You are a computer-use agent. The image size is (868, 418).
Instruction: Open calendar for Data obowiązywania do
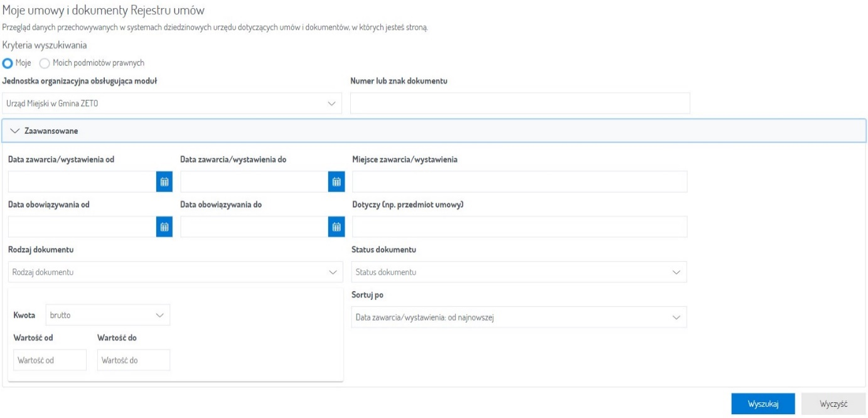pyautogui.click(x=336, y=227)
